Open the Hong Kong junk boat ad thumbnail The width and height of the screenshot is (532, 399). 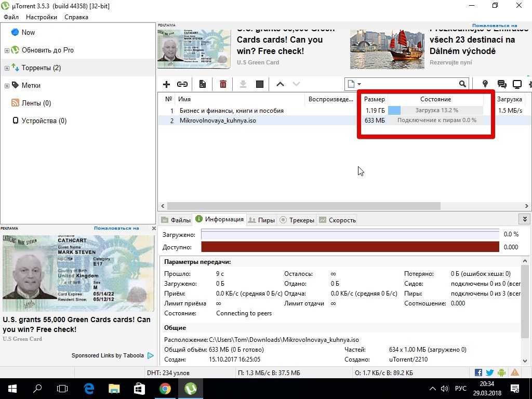point(387,49)
